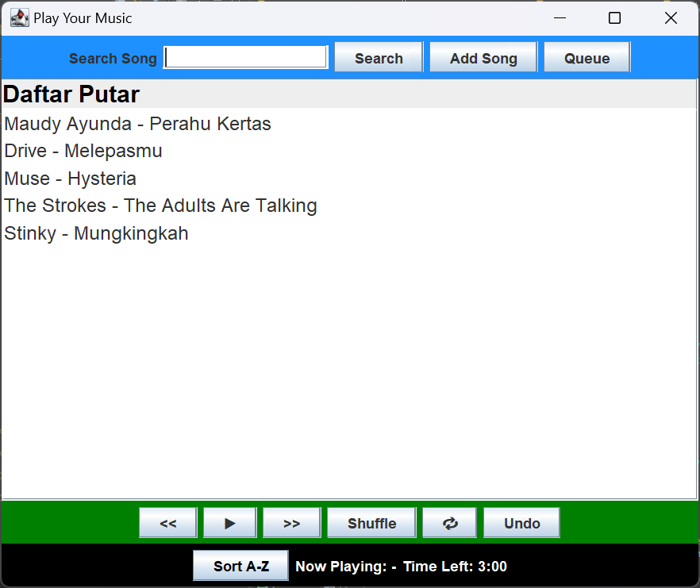Image resolution: width=700 pixels, height=588 pixels.
Task: Minimize the music player window
Action: coord(560,17)
